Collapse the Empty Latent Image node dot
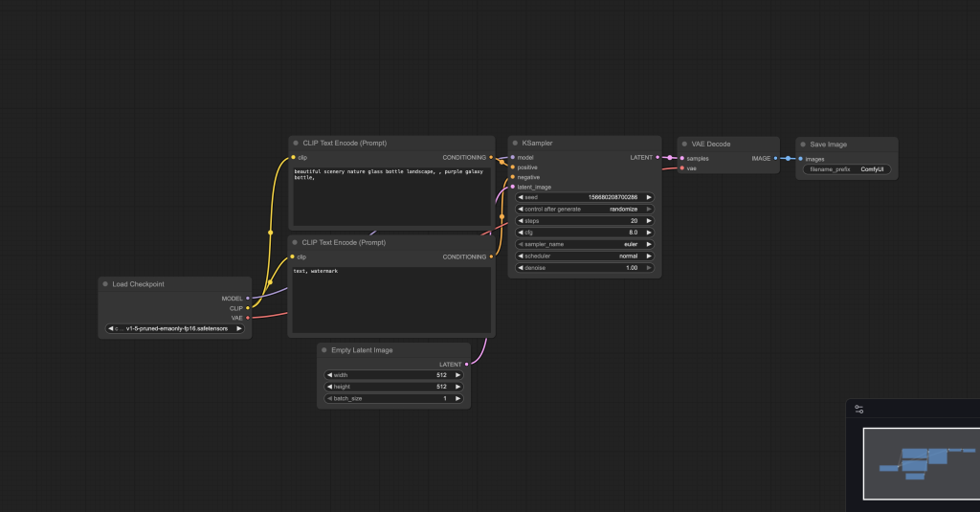This screenshot has height=512, width=980. [324, 350]
